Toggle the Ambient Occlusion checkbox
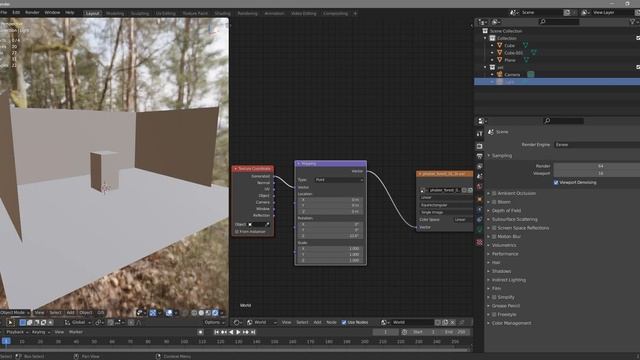640x360 pixels. coord(494,193)
